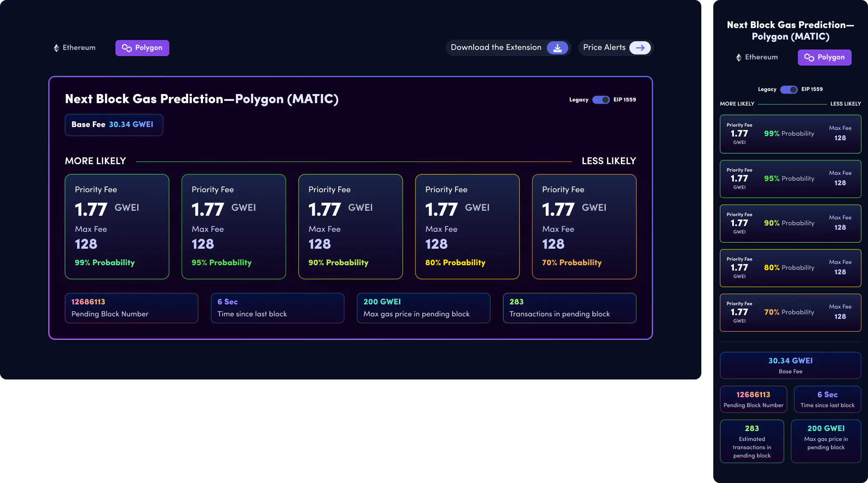Switch to Ethereum tab in main dashboard
Screen dimensions: 868x483
(75, 48)
